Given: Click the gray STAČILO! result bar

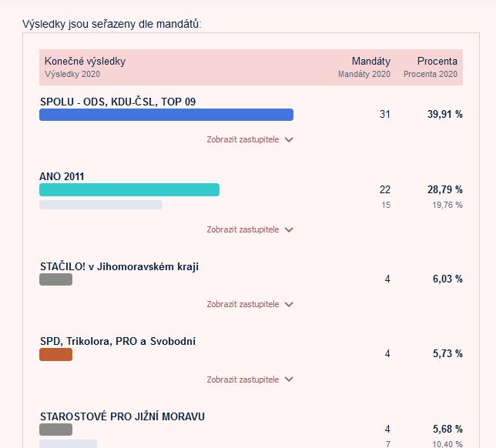Looking at the screenshot, I should click(x=55, y=279).
